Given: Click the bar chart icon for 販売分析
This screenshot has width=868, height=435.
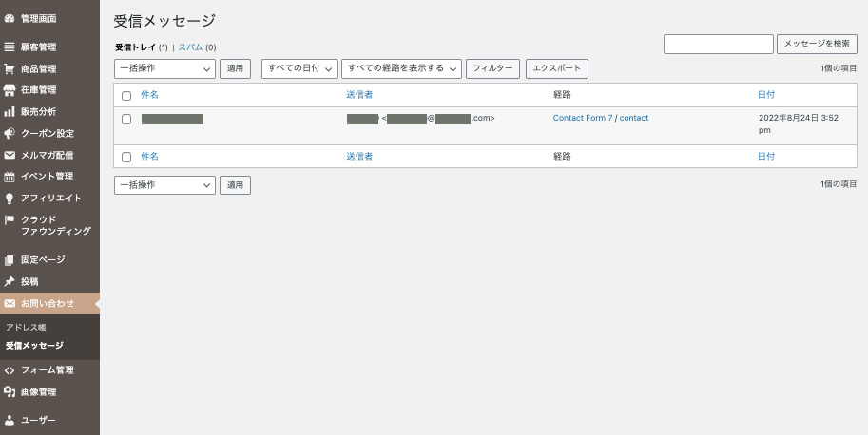Looking at the screenshot, I should pyautogui.click(x=10, y=111).
